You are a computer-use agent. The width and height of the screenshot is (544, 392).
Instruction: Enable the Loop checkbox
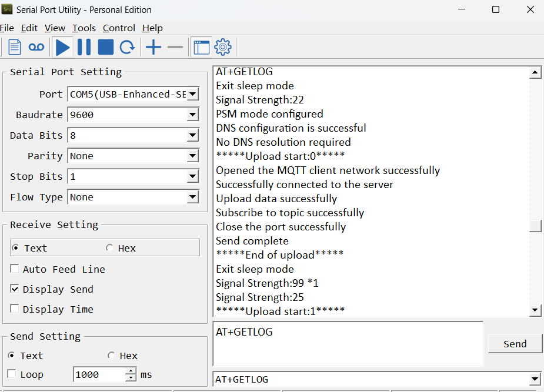coord(12,374)
